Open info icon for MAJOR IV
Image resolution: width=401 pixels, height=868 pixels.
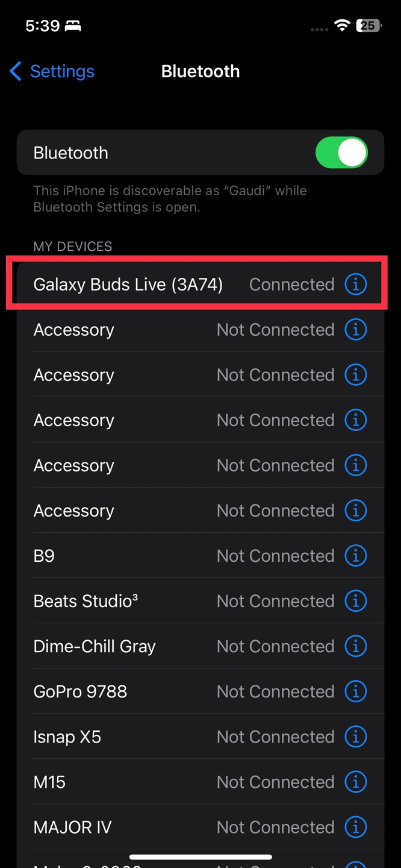[355, 826]
